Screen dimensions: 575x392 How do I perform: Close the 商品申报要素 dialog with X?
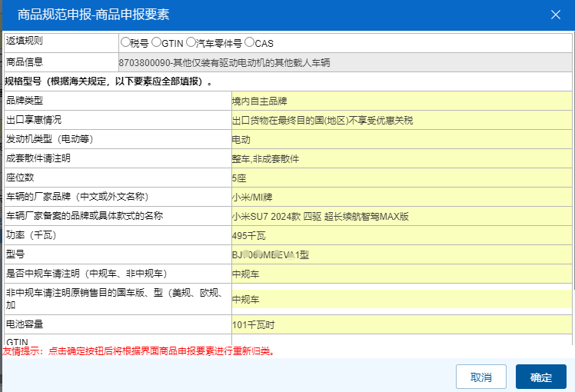(556, 15)
